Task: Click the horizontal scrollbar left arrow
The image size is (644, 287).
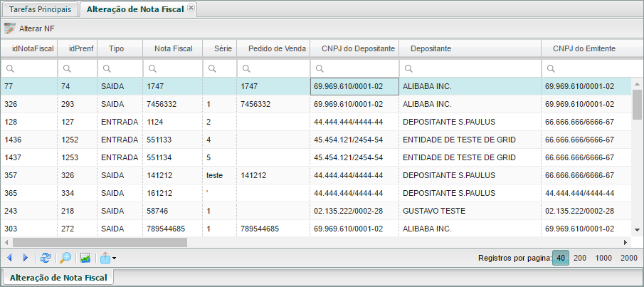Action: 6,242
